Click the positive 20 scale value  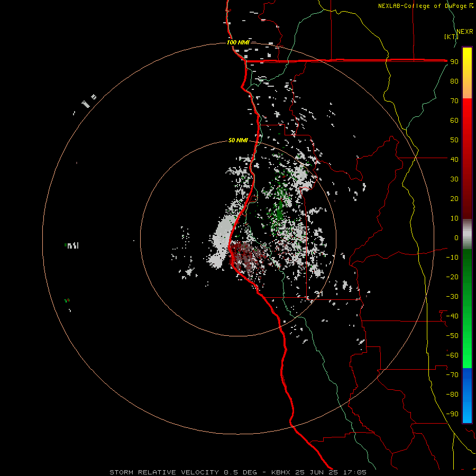coord(454,199)
